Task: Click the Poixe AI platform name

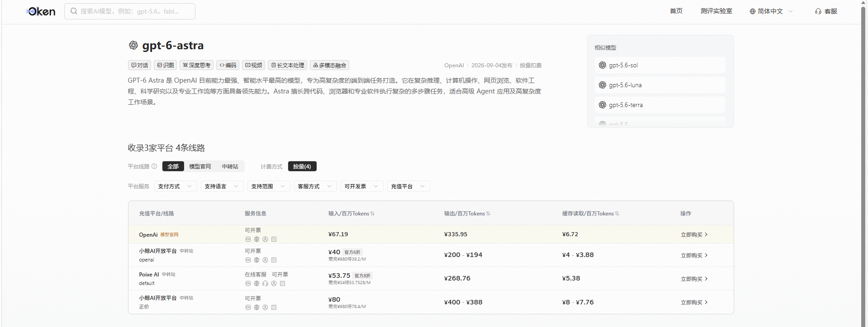Action: [149, 274]
